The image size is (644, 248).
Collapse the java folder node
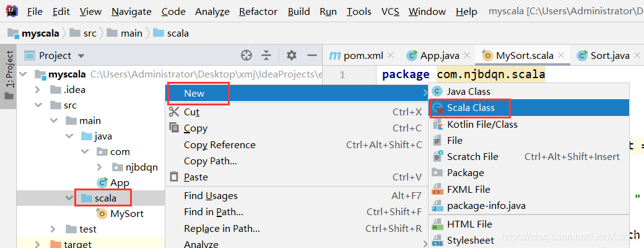(x=69, y=136)
